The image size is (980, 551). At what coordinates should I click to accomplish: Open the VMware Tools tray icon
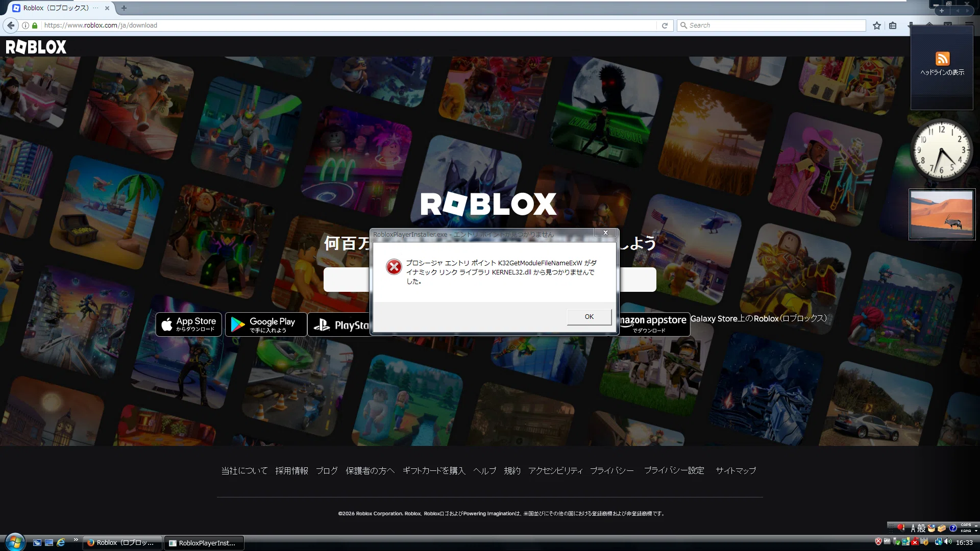pos(887,541)
